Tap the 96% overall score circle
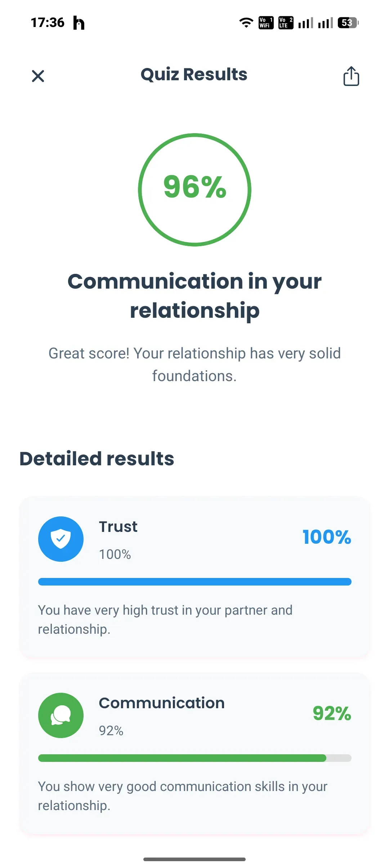The width and height of the screenshot is (389, 868). (x=194, y=190)
